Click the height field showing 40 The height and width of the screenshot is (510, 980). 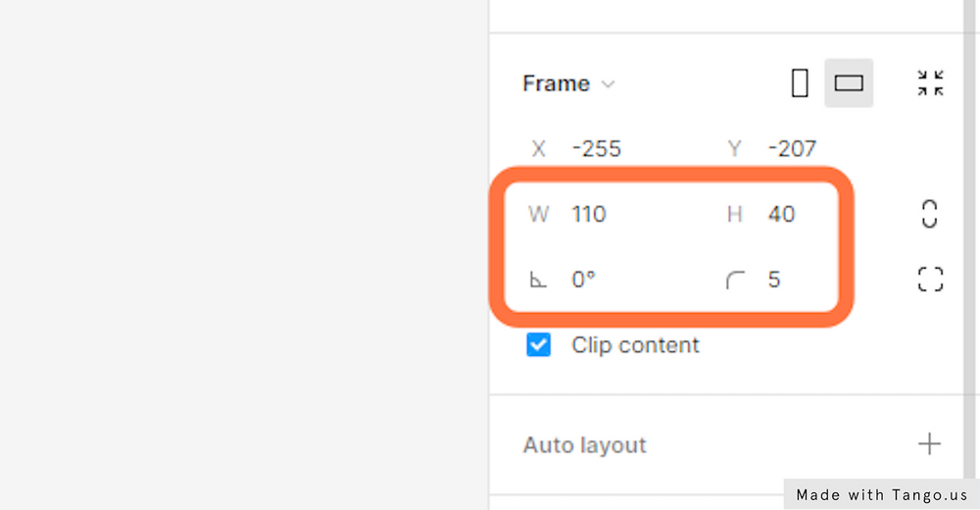[781, 214]
